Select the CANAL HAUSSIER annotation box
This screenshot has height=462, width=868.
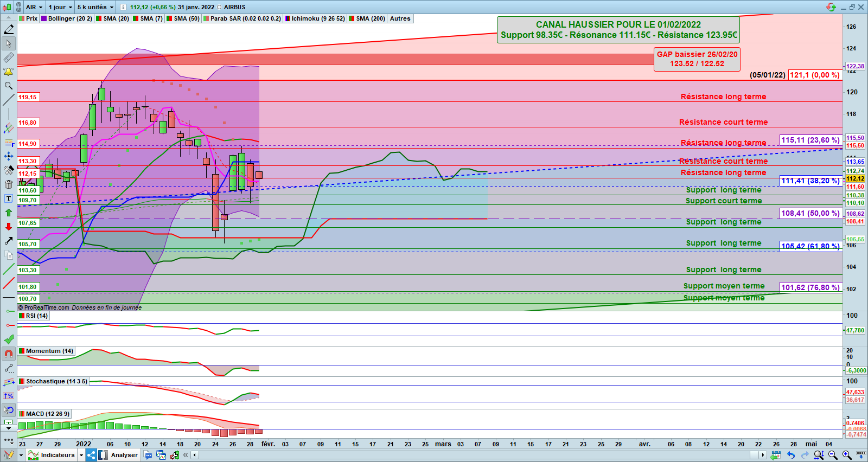pos(619,30)
